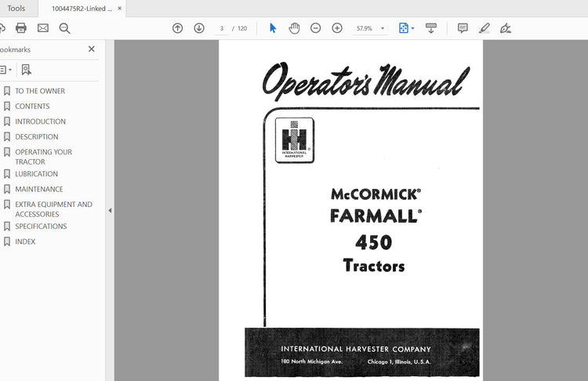
Task: Select the Highlight text pen tool
Action: [485, 28]
